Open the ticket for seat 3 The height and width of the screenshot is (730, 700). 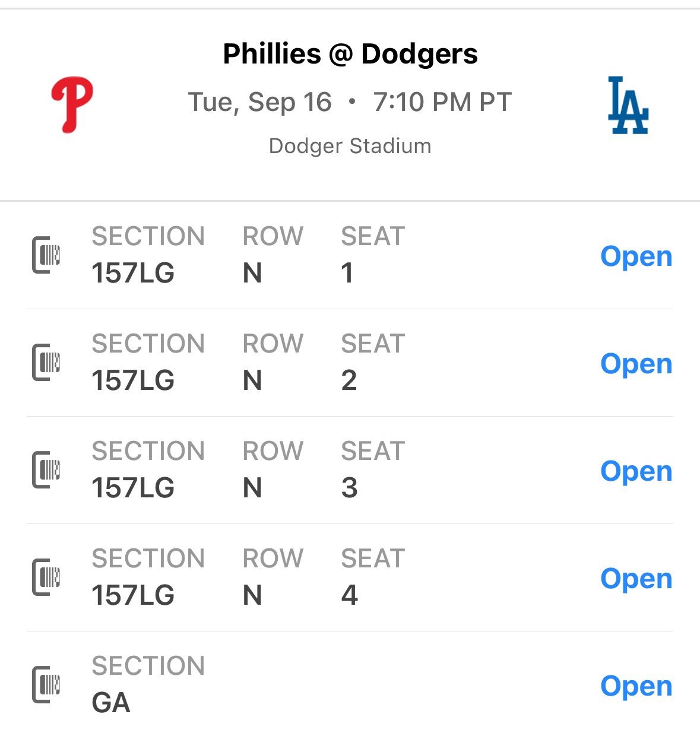pyautogui.click(x=636, y=471)
